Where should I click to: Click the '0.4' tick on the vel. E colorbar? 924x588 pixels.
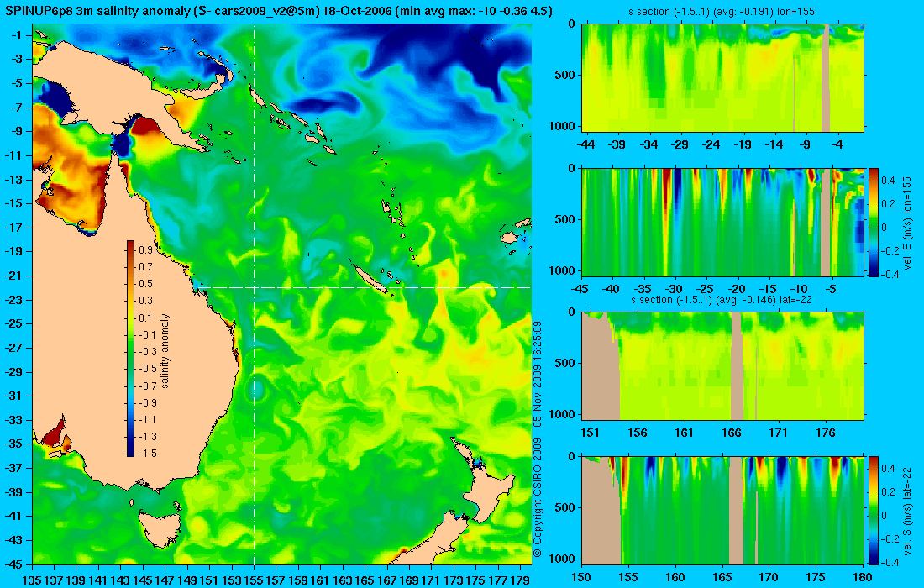click(x=888, y=181)
